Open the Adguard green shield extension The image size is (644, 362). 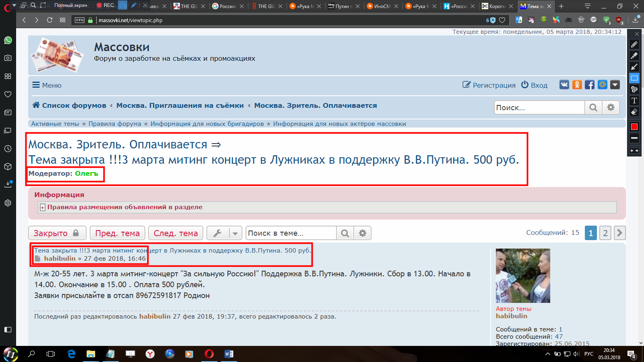(x=607, y=20)
